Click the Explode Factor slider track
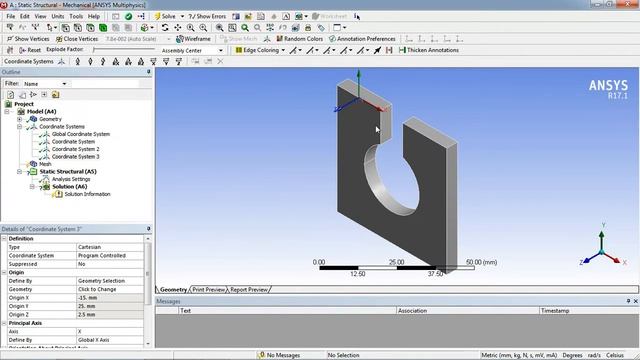640x360 pixels. 124,50
